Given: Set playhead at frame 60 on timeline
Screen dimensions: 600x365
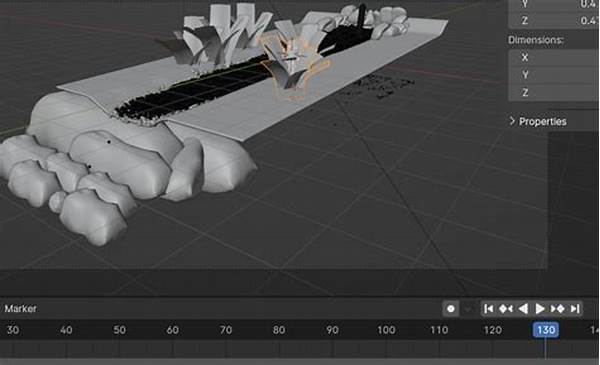Looking at the screenshot, I should [173, 330].
